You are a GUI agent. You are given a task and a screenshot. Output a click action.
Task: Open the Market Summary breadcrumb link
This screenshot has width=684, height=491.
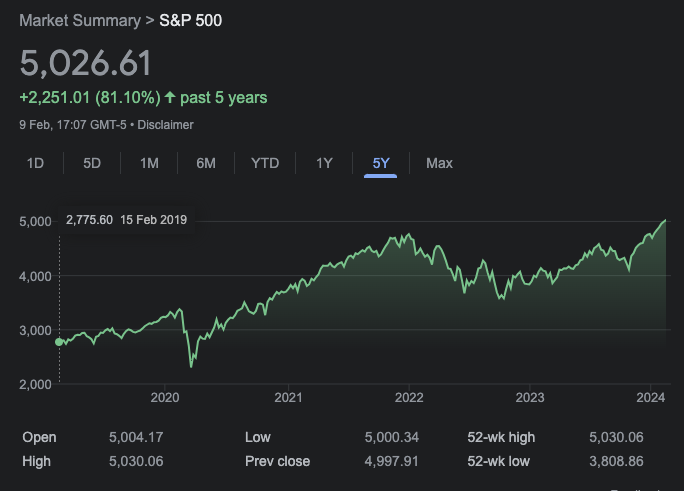click(x=80, y=20)
